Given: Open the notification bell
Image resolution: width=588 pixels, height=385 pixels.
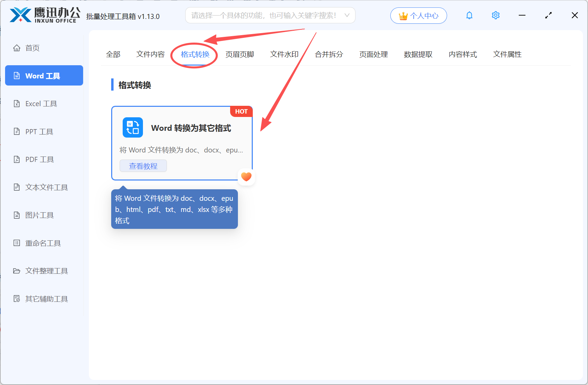Looking at the screenshot, I should [469, 15].
